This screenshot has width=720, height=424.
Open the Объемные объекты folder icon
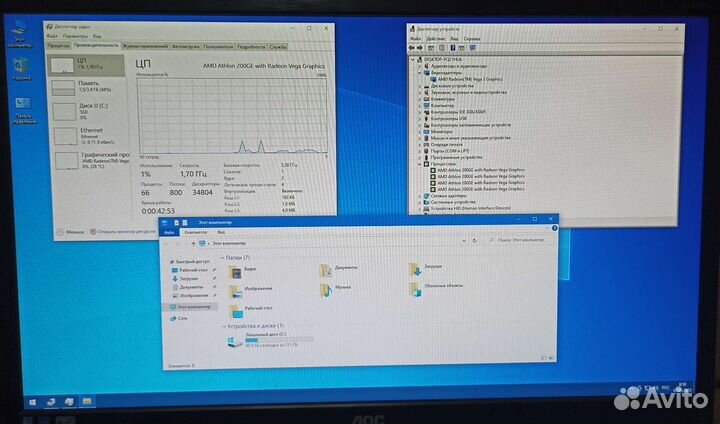[x=415, y=289]
